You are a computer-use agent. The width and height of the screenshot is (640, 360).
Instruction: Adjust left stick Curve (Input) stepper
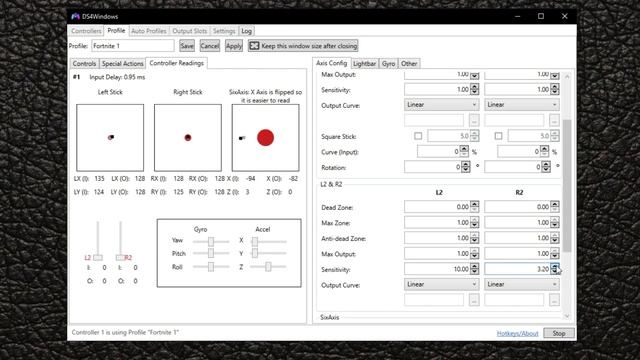(464, 151)
